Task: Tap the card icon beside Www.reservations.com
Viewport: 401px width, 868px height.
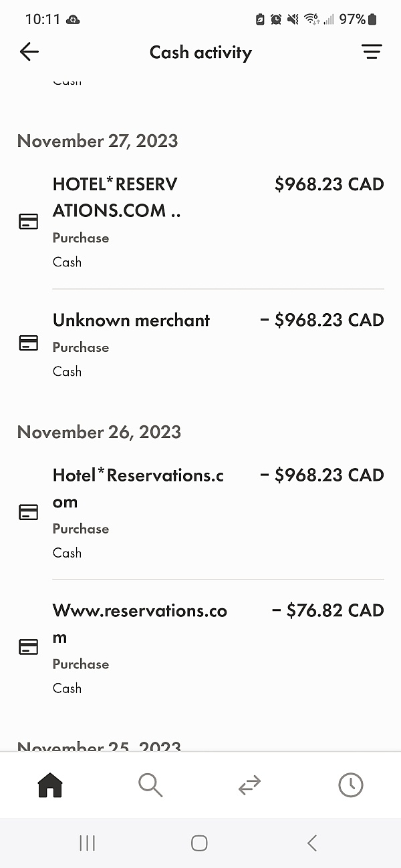Action: click(x=28, y=646)
